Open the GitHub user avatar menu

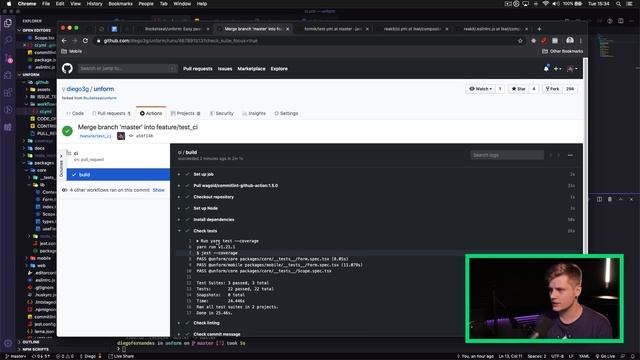[572, 69]
